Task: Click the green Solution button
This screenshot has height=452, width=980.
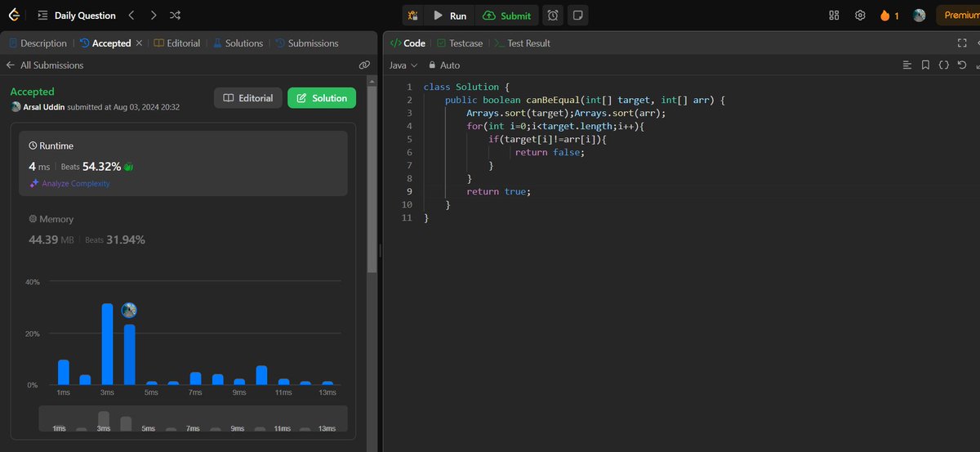Action: point(322,98)
